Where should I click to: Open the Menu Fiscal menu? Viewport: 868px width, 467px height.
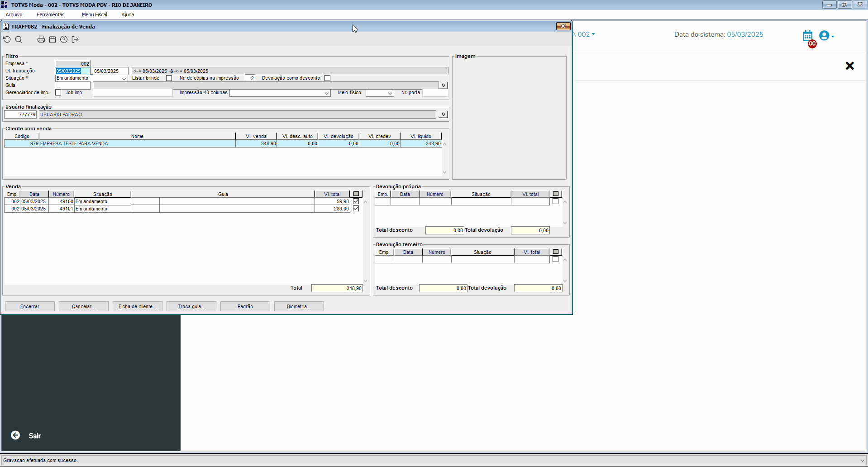(95, 14)
